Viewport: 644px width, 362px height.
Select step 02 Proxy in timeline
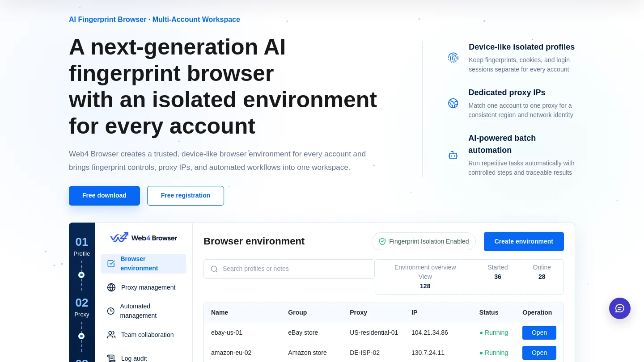[x=82, y=308]
